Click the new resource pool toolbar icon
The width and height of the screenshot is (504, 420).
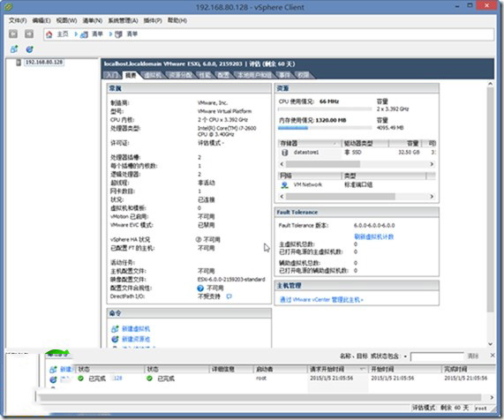(30, 49)
